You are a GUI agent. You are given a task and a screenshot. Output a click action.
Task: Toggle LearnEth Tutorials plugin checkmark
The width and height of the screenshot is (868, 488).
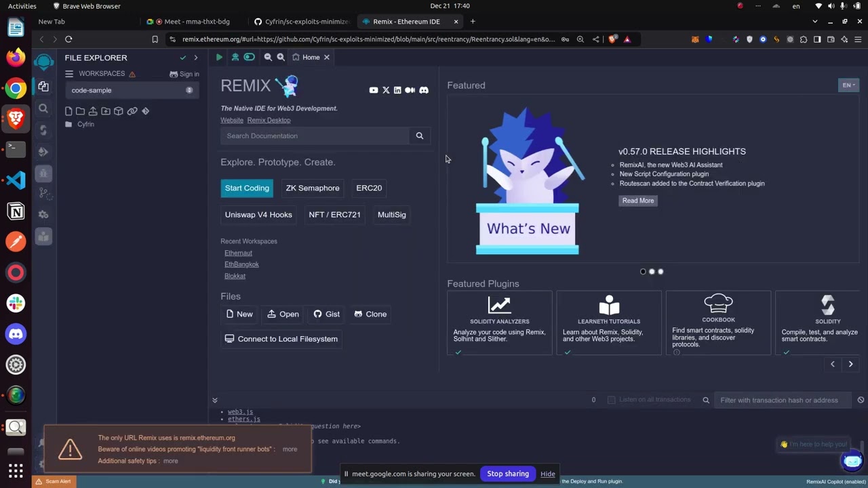[x=568, y=352]
